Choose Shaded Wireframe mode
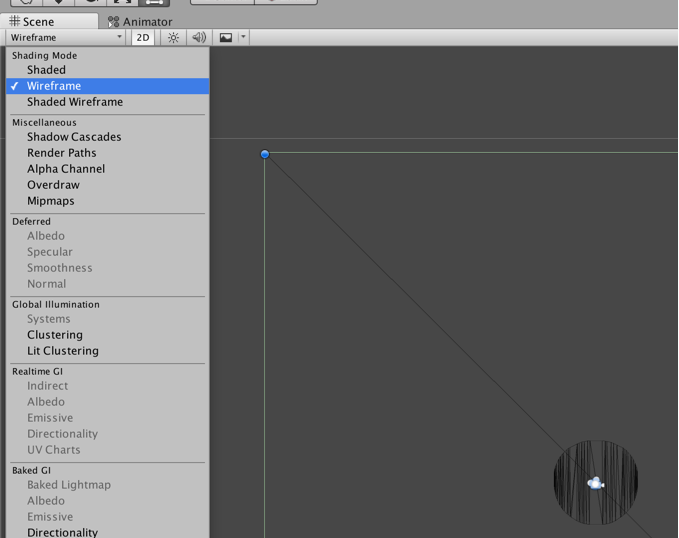This screenshot has height=538, width=679. tap(108, 102)
